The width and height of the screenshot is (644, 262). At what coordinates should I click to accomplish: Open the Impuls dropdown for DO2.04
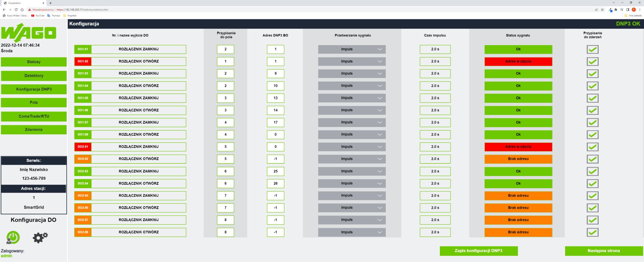tap(352, 183)
